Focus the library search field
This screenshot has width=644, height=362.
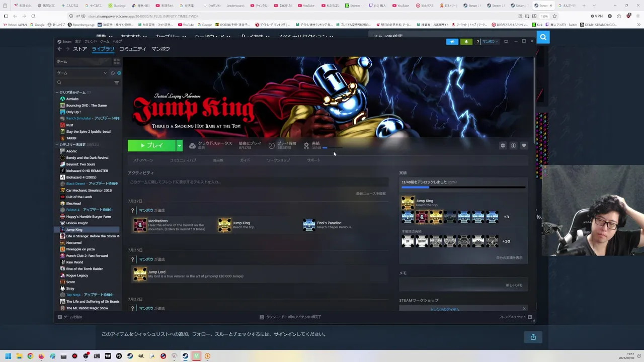point(84,82)
